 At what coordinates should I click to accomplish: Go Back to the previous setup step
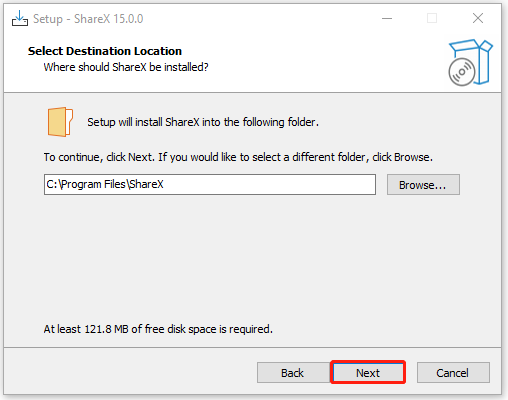pyautogui.click(x=292, y=373)
